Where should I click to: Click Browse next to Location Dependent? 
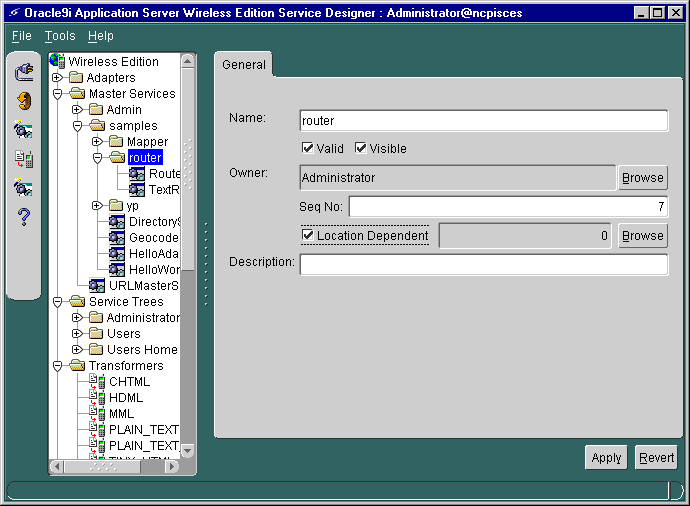642,235
